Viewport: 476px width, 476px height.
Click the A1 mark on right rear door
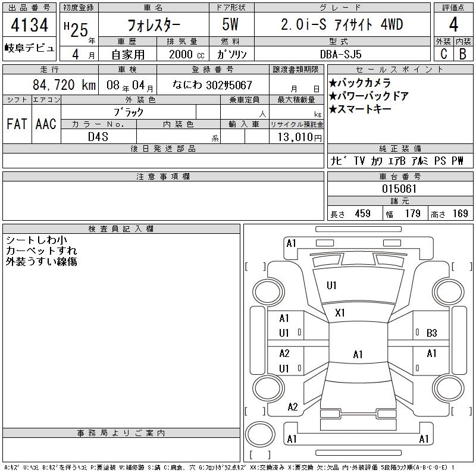coord(431,353)
